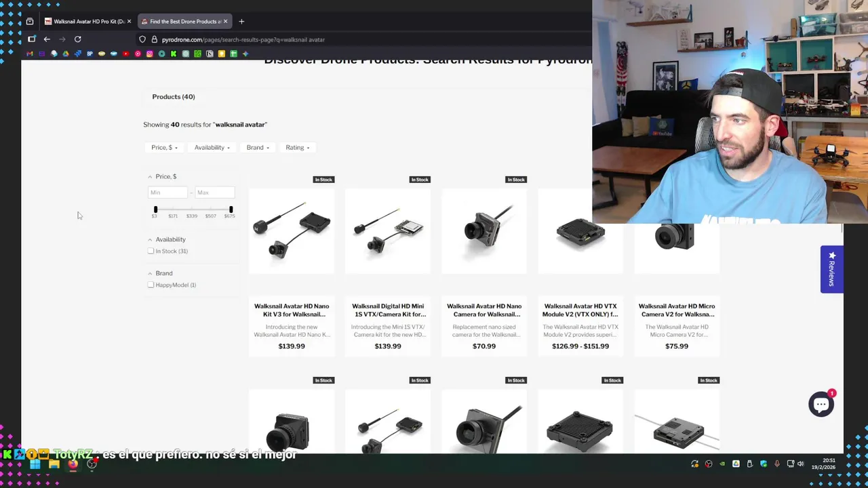The image size is (868, 488).
Task: Click the $126.99 - $151.99 price text
Action: (580, 346)
